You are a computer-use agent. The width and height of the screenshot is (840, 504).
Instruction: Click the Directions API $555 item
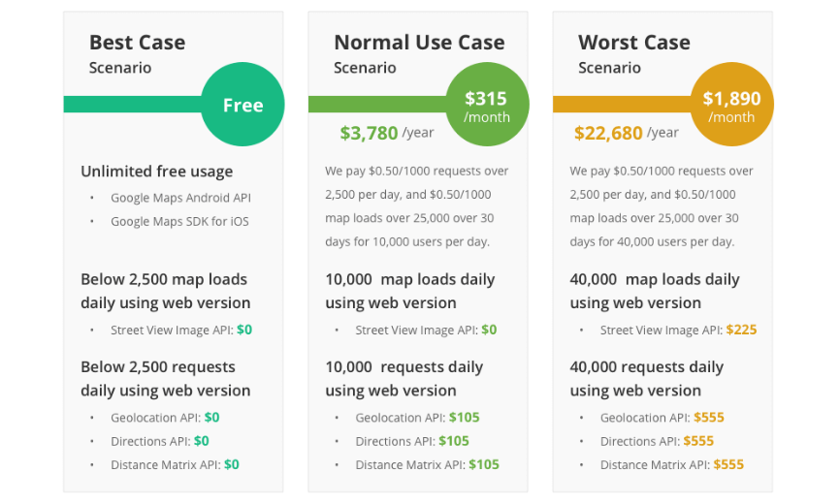(657, 441)
